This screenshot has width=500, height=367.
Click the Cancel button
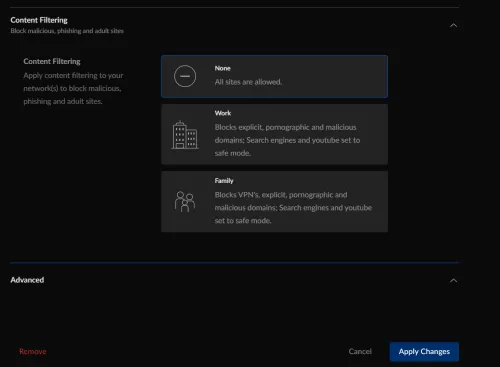(360, 351)
